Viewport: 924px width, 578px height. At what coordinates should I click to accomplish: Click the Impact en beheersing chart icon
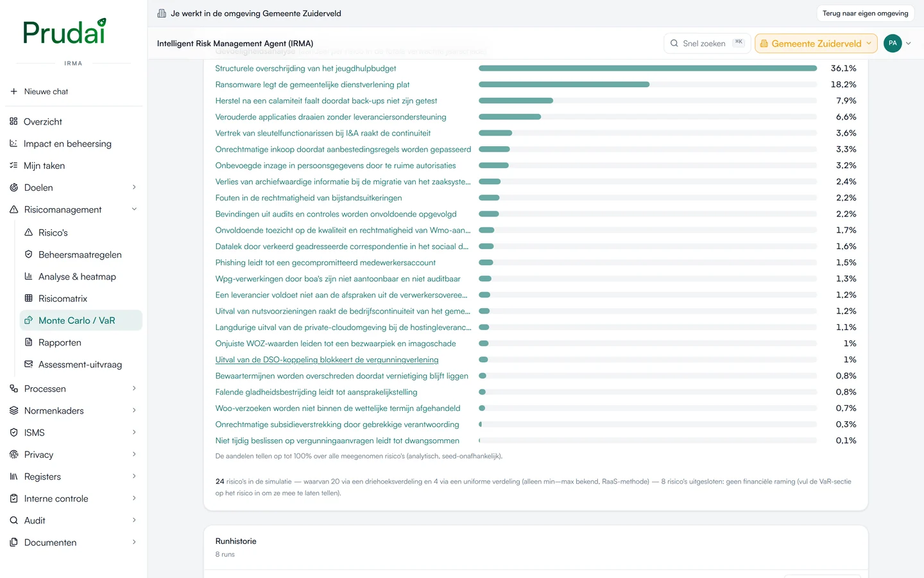pyautogui.click(x=13, y=143)
